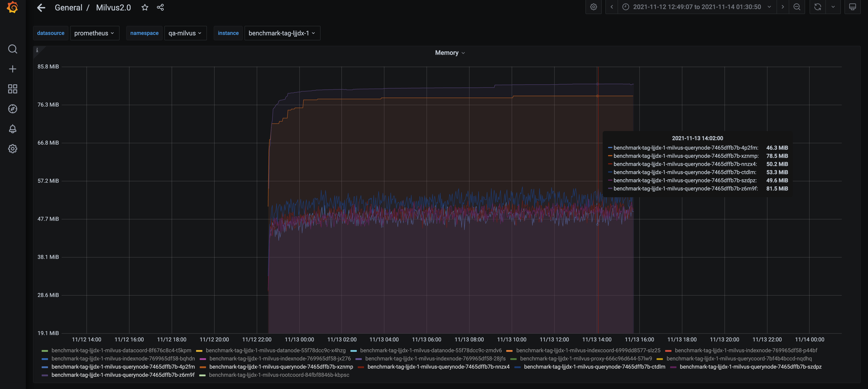Open Explore from the sidebar
The image size is (868, 389).
pyautogui.click(x=12, y=109)
